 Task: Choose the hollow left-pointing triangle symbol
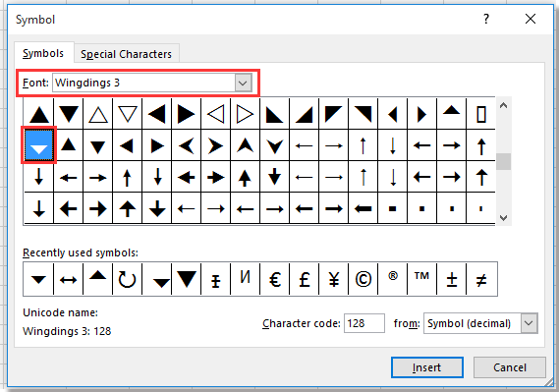click(216, 114)
